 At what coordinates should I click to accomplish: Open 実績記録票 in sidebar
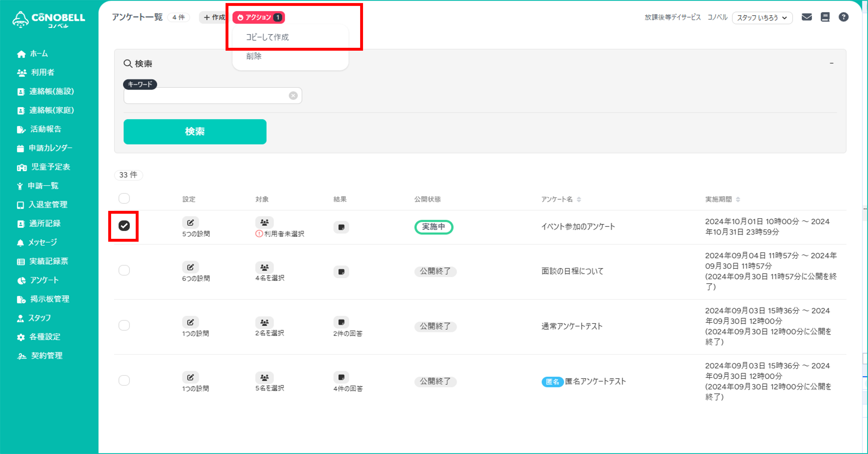click(43, 261)
